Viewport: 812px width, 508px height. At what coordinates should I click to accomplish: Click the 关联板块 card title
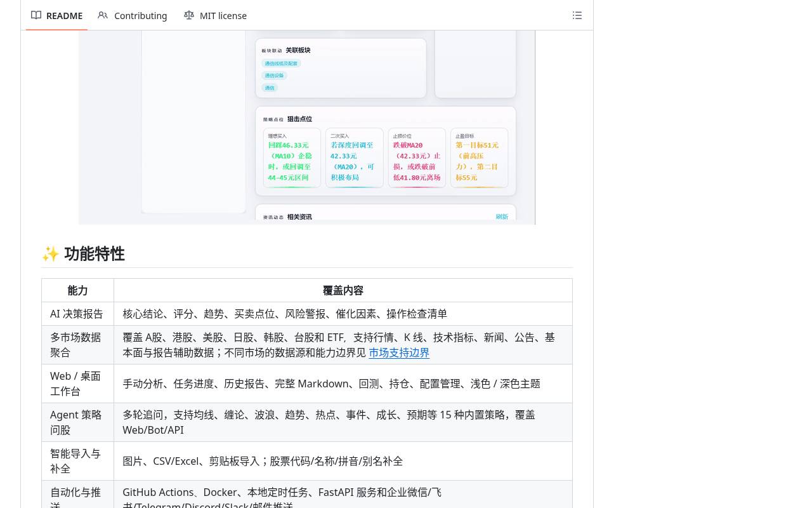pos(298,50)
